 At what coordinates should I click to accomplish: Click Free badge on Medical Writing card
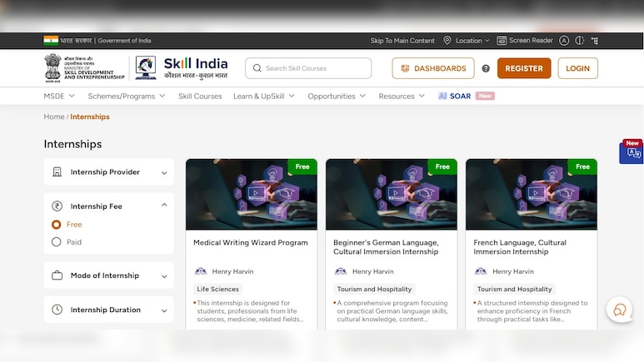302,166
